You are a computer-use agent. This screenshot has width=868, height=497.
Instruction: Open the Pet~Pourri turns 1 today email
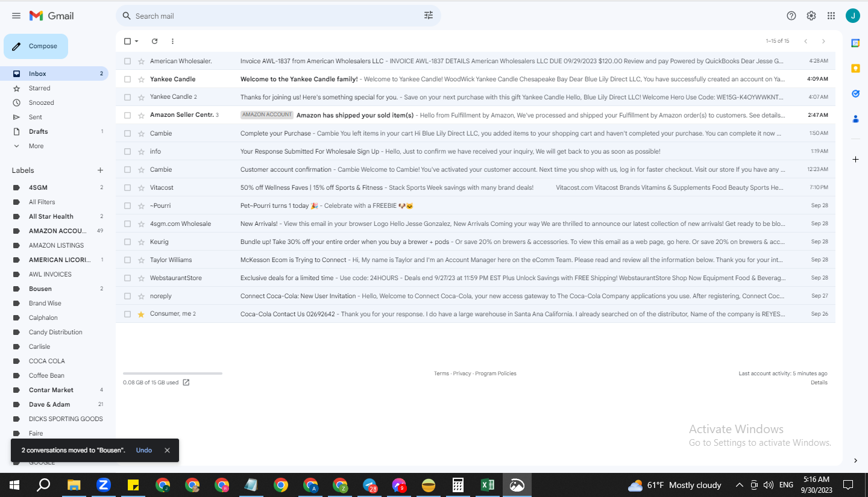point(476,205)
